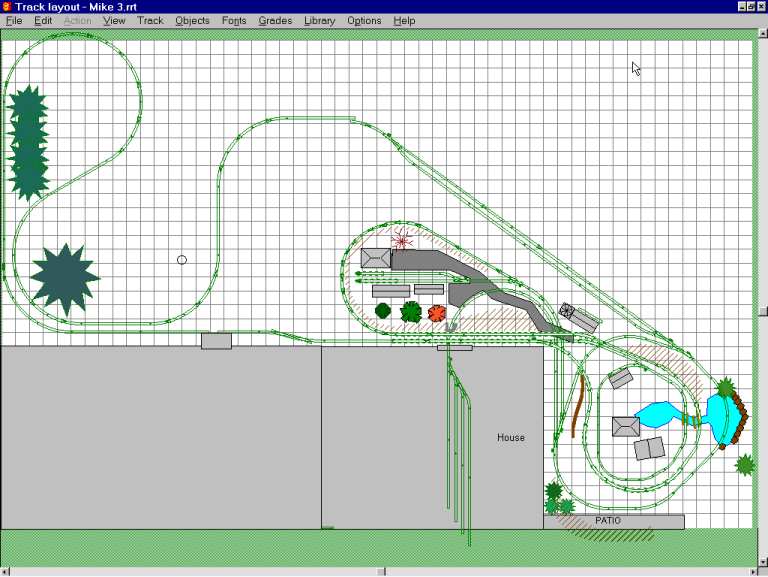Click the House label
The image size is (768, 577).
pos(511,437)
